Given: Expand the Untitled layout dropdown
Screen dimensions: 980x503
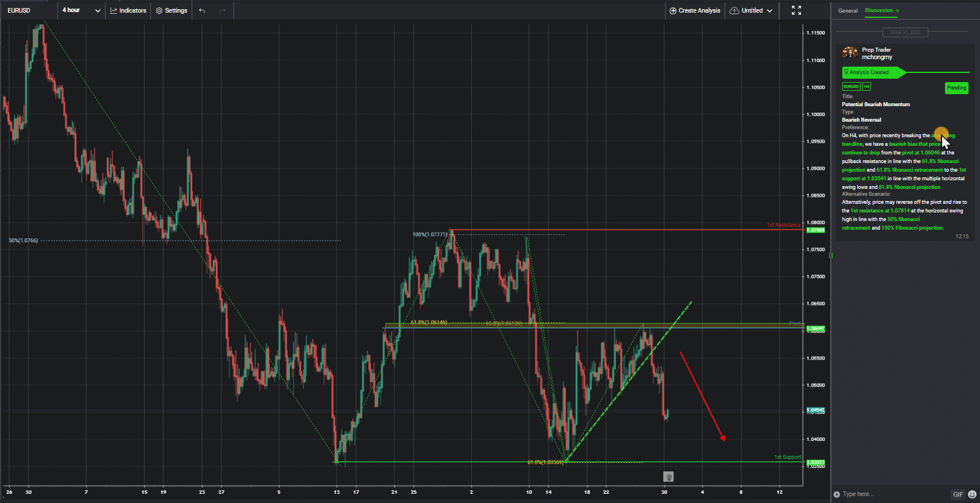Looking at the screenshot, I should pyautogui.click(x=751, y=10).
